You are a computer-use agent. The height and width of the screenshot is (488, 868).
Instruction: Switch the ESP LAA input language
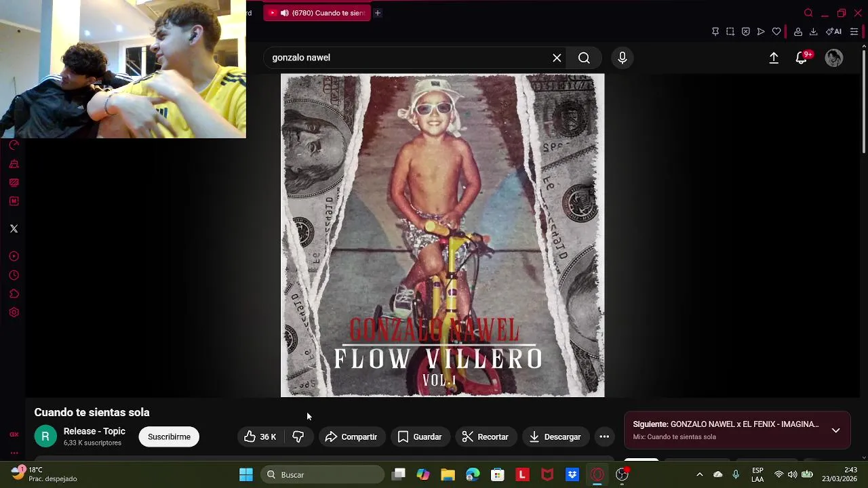[x=757, y=474]
